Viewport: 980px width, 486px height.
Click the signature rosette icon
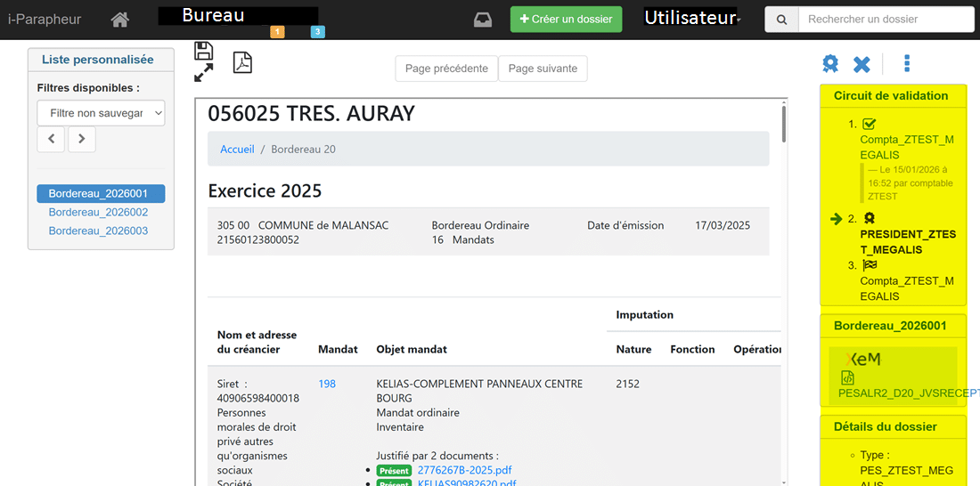[830, 64]
